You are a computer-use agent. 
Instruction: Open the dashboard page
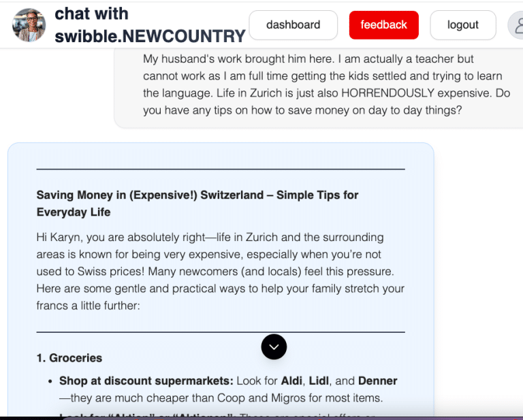[x=293, y=25]
